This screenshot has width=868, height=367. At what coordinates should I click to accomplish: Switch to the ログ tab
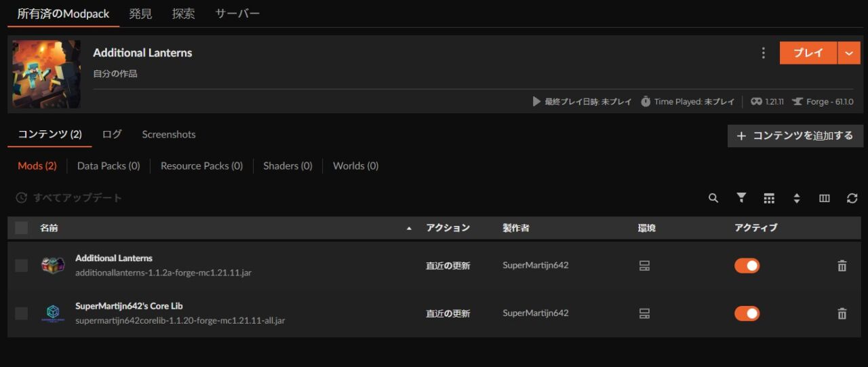[x=112, y=134]
